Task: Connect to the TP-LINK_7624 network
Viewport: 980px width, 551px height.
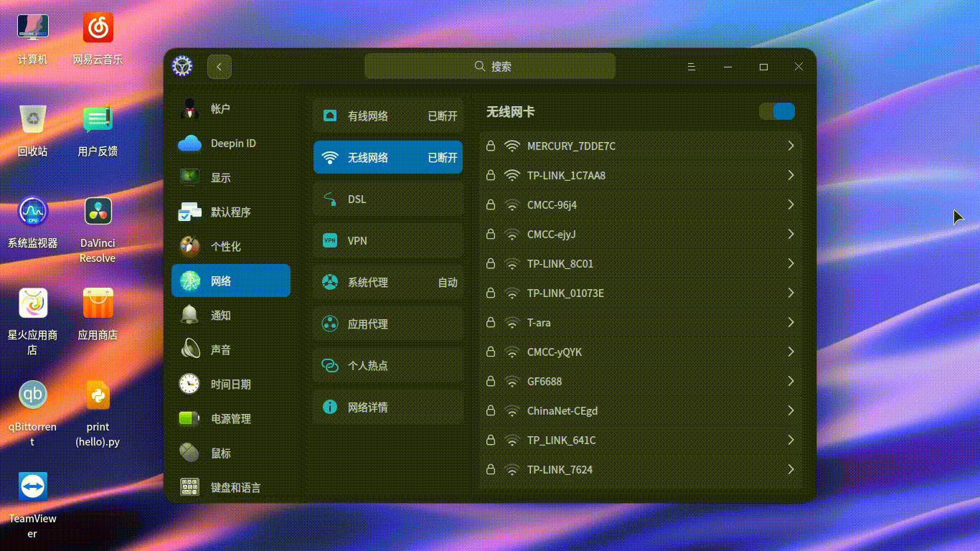Action: (x=641, y=470)
